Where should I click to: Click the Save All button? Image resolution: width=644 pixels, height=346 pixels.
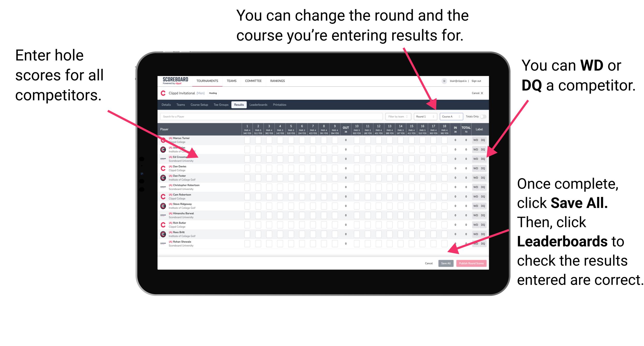click(445, 263)
